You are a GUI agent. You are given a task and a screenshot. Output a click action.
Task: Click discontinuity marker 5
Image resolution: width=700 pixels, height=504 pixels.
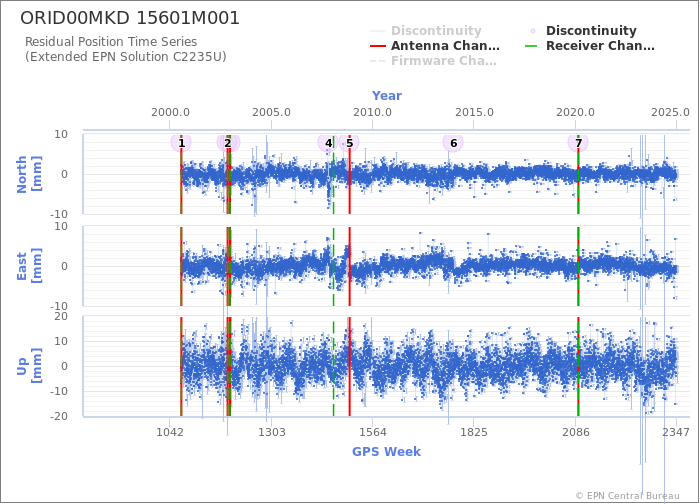point(350,143)
